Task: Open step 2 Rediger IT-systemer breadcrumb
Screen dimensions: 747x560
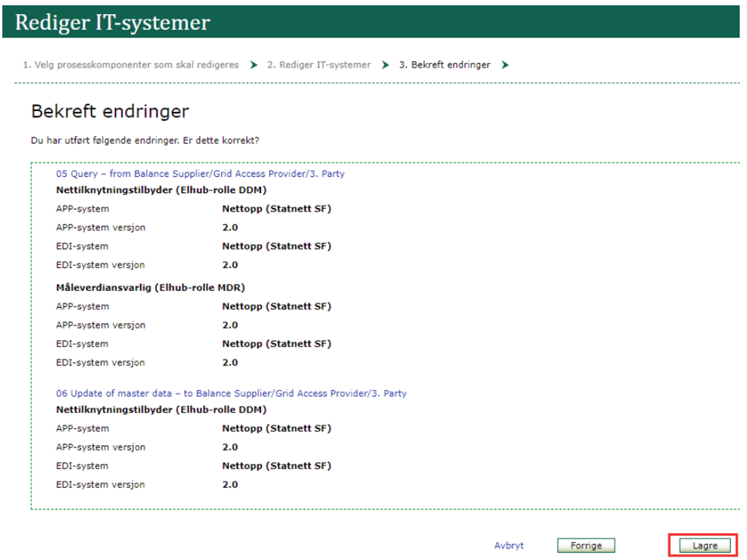Action: point(319,65)
